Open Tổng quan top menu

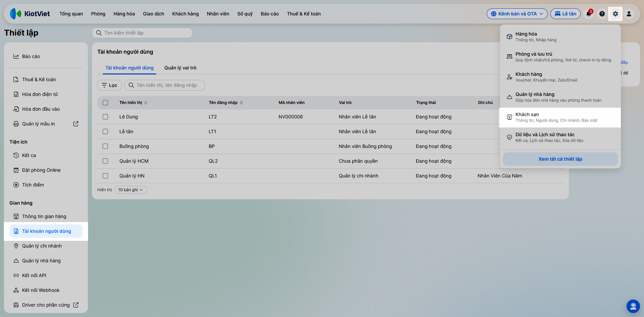[71, 14]
